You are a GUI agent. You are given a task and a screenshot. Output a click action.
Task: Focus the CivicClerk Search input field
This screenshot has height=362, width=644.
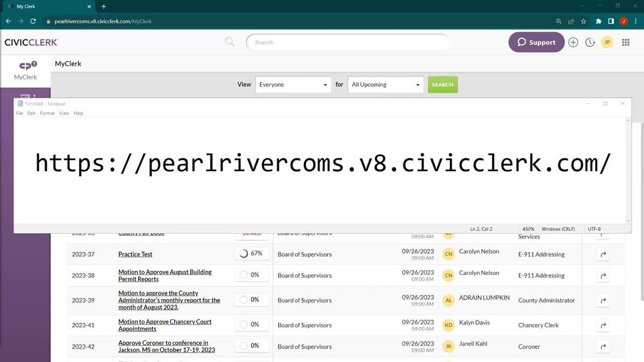coord(347,42)
